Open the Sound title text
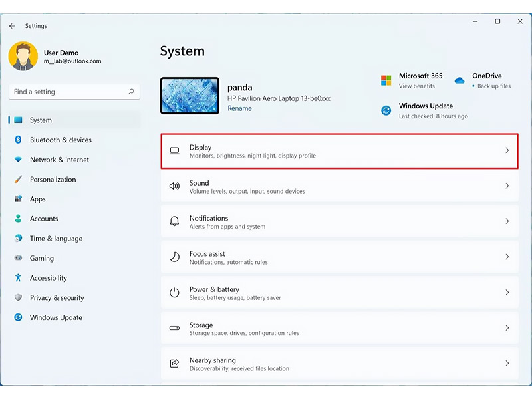532x399 pixels. pos(199,182)
